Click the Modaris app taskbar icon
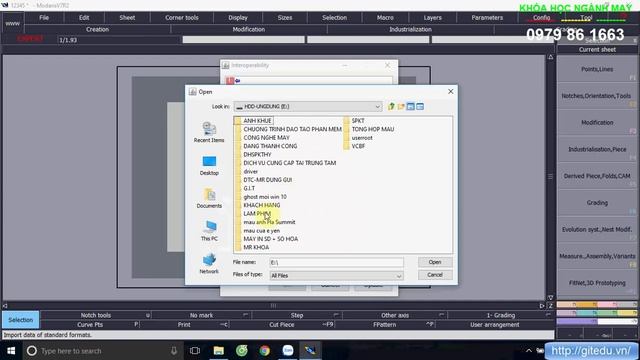640x360 pixels. [x=310, y=351]
